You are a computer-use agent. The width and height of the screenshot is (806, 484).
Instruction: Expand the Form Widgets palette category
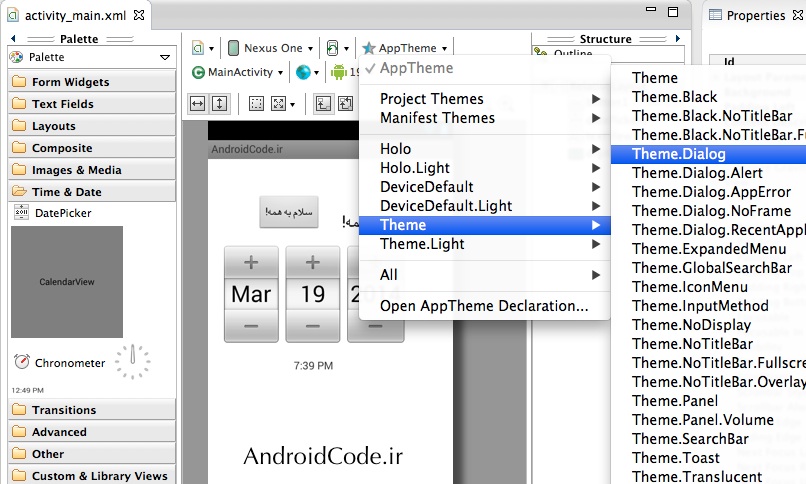point(70,82)
